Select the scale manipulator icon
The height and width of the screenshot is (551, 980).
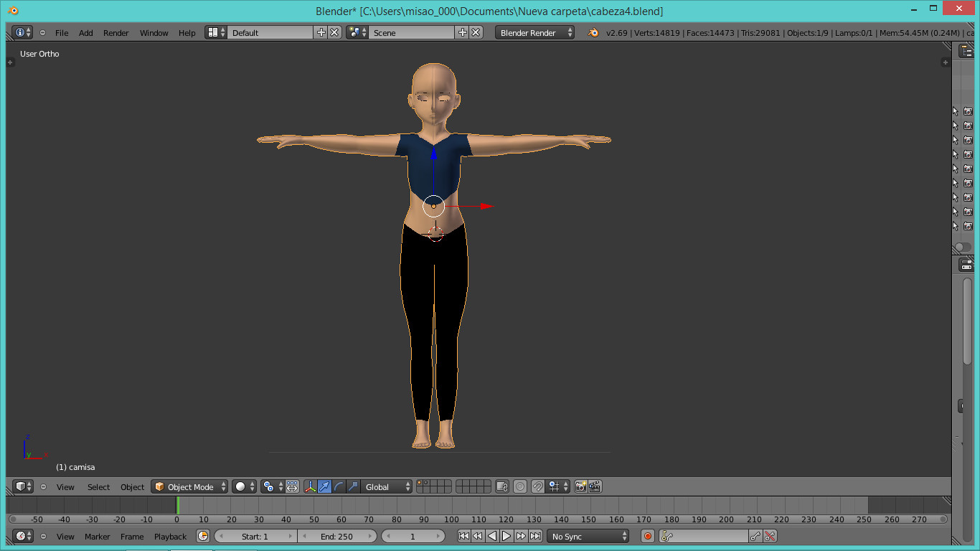tap(353, 486)
